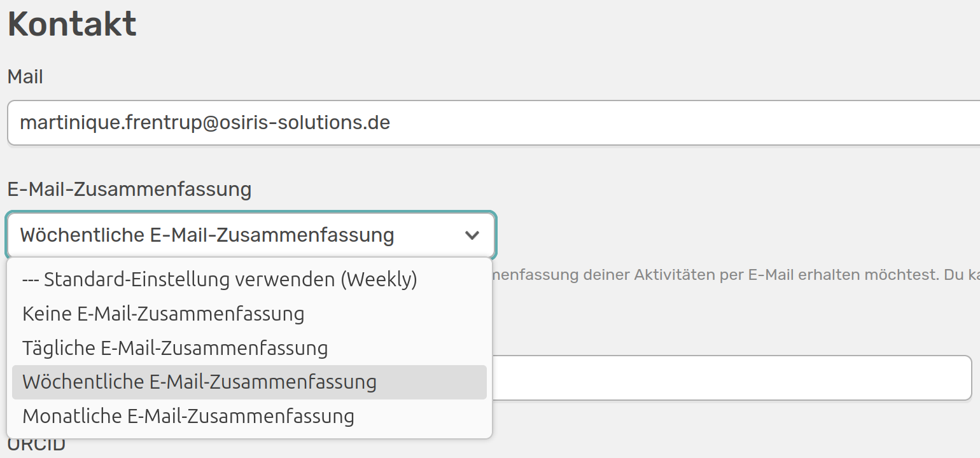Screen dimensions: 980x458
Task: Select highlighted 'Wöchentliche E-Mail-Zusammenfassung' list entry
Action: click(x=199, y=382)
